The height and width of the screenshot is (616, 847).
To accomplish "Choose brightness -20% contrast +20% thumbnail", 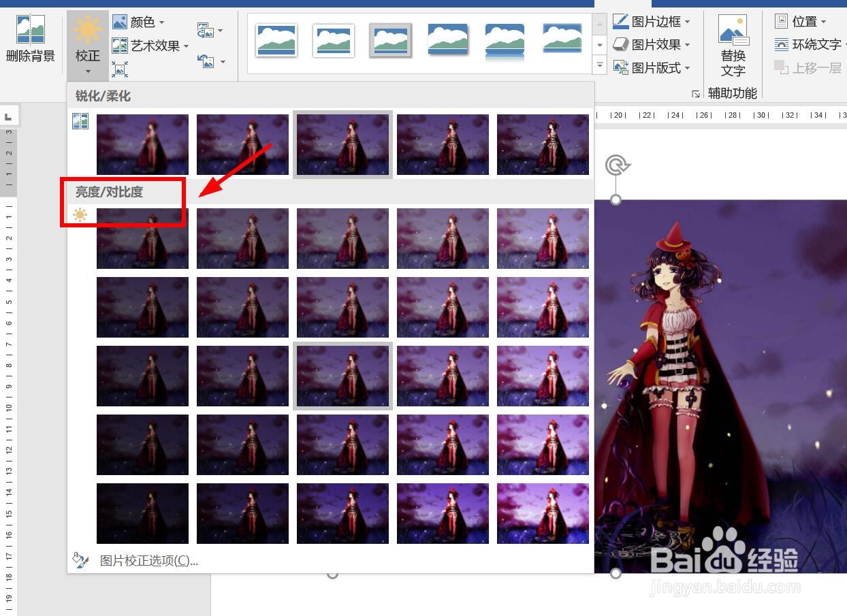I will tap(242, 444).
